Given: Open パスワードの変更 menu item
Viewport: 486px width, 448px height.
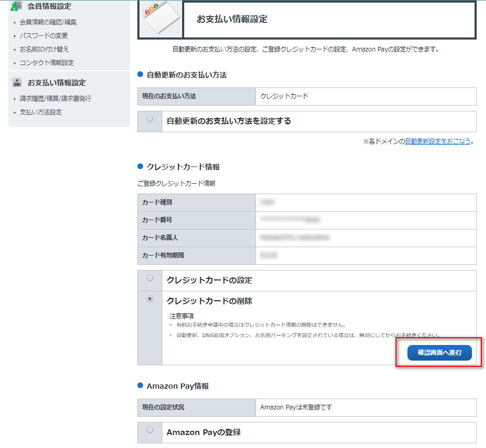Looking at the screenshot, I should (x=44, y=36).
